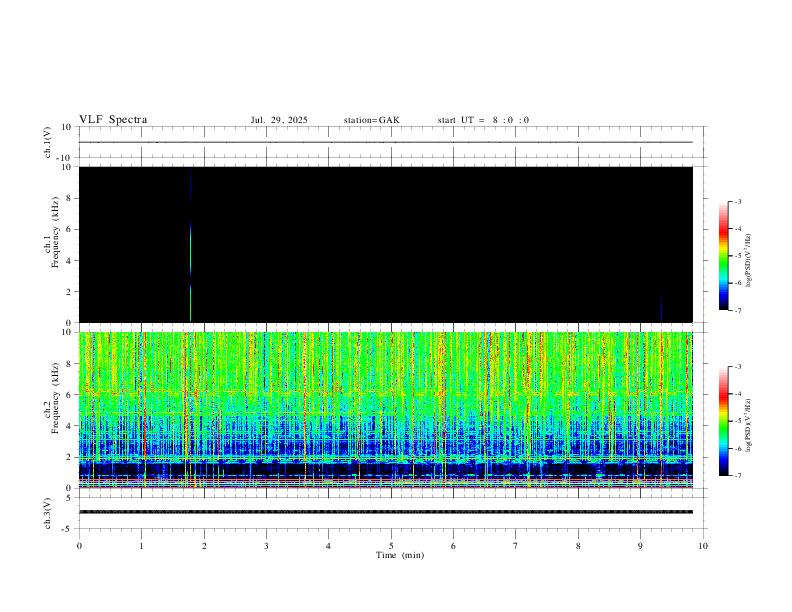Click the faint blue spike near 9.3 min in ch.1 spectrogram
Viewport: 792px width, 612px height.
[x=661, y=307]
